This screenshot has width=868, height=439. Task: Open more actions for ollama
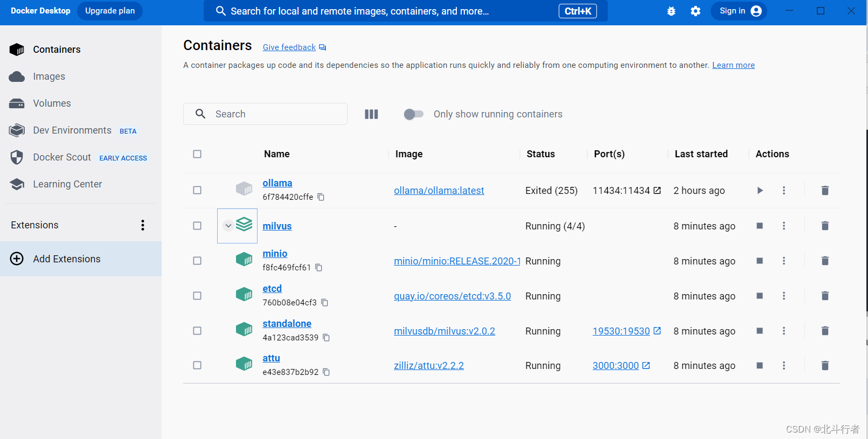[784, 190]
